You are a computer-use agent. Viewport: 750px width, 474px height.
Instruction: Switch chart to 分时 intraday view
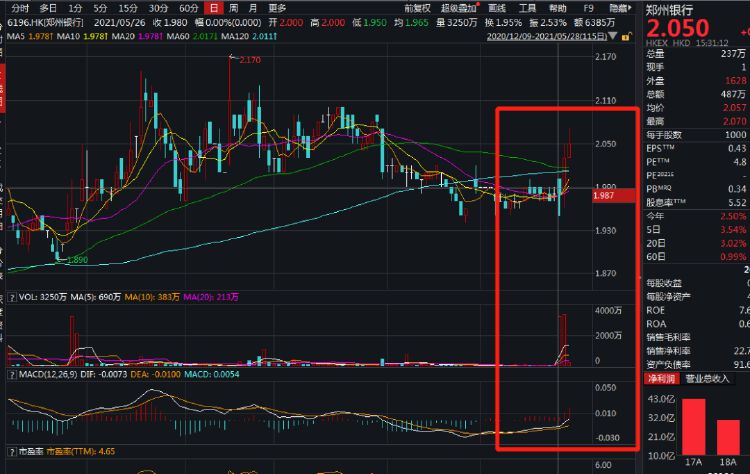[x=20, y=8]
